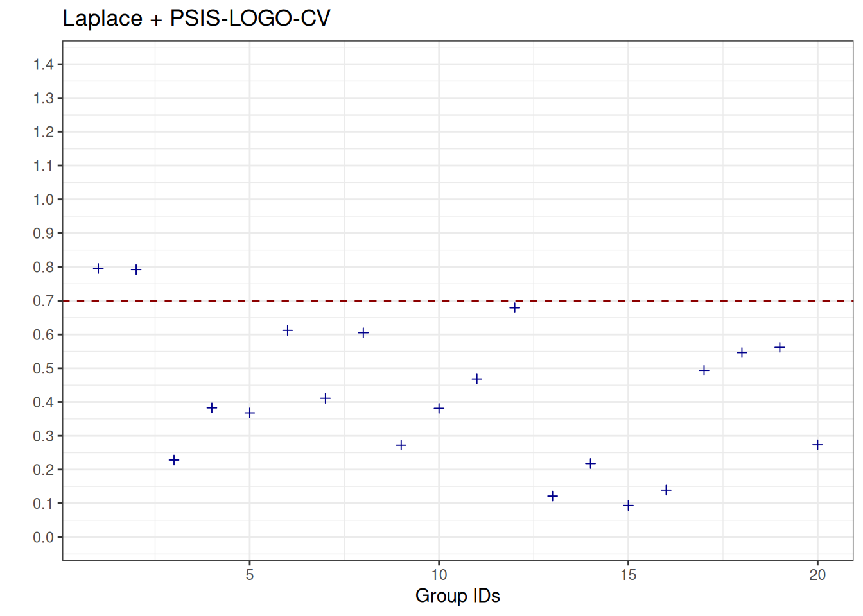Click the group 8 plus marker
The width and height of the screenshot is (863, 616).
[x=363, y=332]
